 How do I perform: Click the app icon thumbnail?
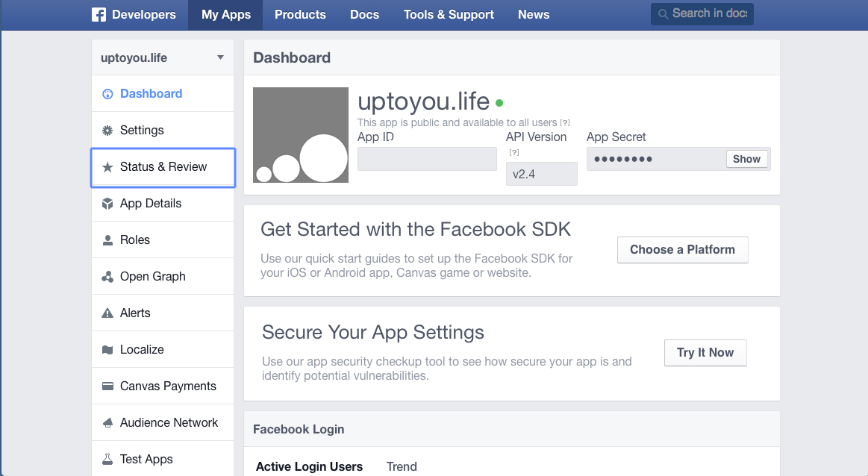(301, 135)
